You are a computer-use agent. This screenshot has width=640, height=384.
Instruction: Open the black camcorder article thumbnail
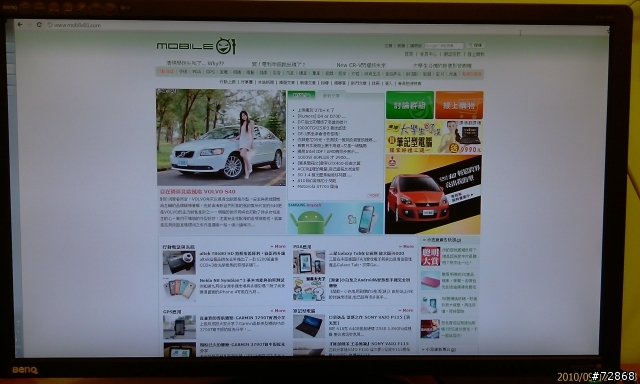click(179, 262)
